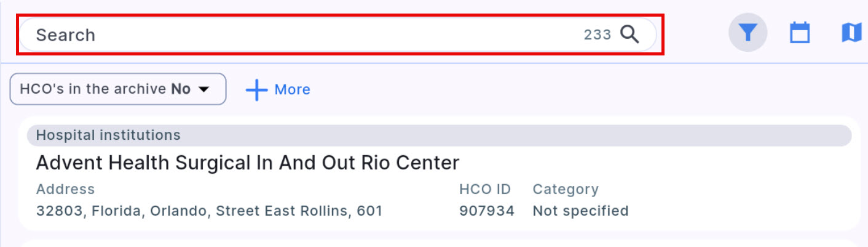
Task: Select the bold "No" archive value
Action: (x=181, y=89)
